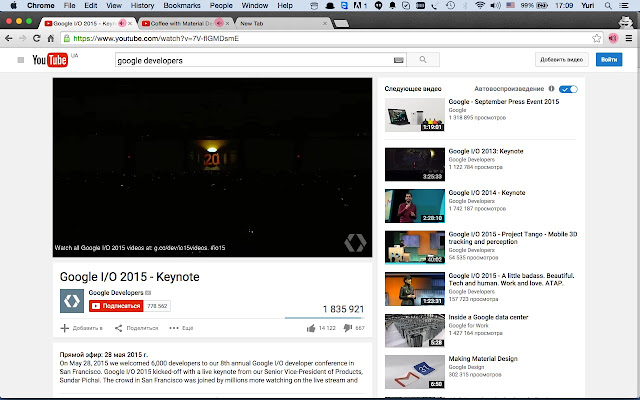The image size is (640, 400).
Task: Open Spotlight search in the menu bar
Action: click(x=608, y=5)
